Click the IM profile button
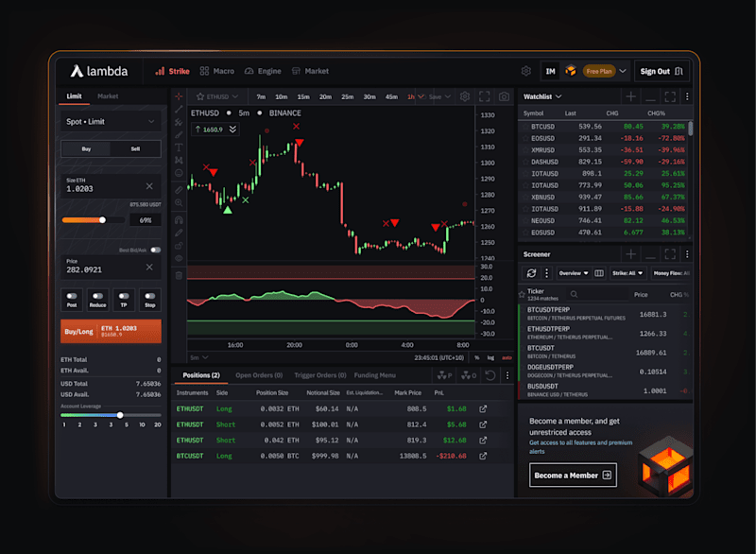756x554 pixels. (550, 71)
